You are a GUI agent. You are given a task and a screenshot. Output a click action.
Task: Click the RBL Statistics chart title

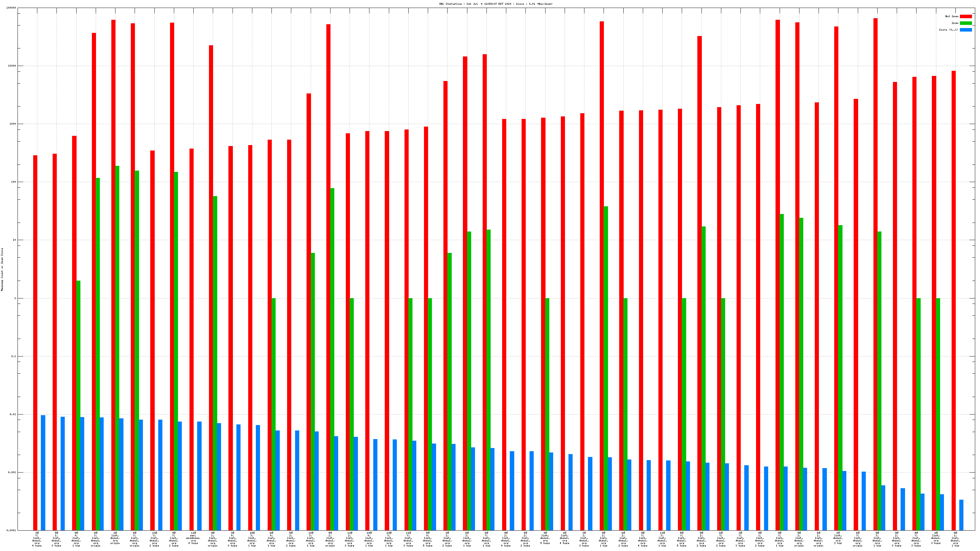click(x=496, y=4)
